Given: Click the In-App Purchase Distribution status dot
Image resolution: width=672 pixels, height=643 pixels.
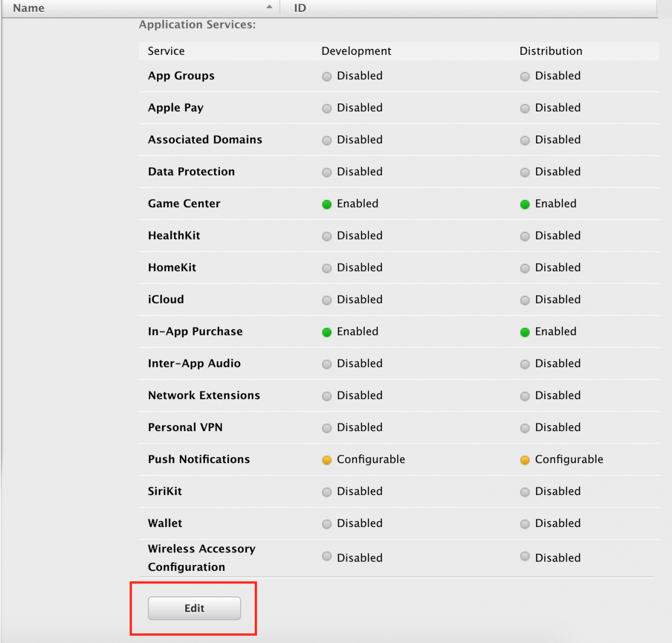Looking at the screenshot, I should pyautogui.click(x=525, y=332).
